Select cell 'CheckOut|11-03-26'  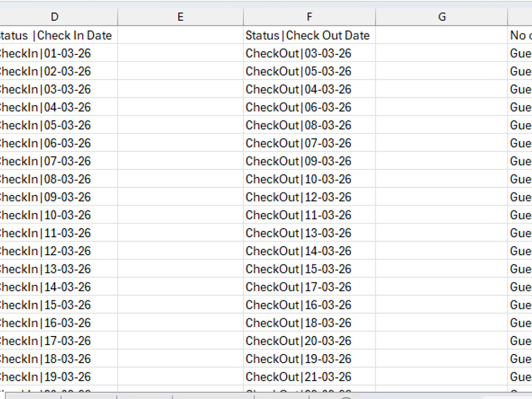(x=310, y=215)
